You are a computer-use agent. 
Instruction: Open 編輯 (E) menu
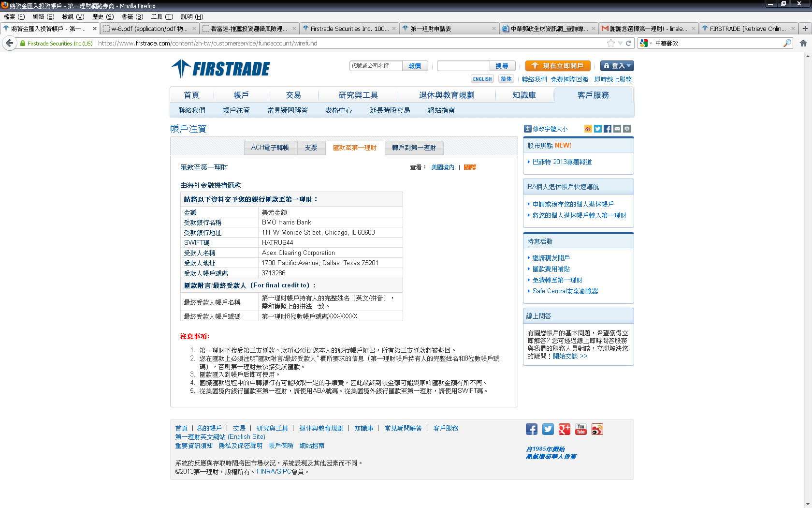pyautogui.click(x=43, y=16)
